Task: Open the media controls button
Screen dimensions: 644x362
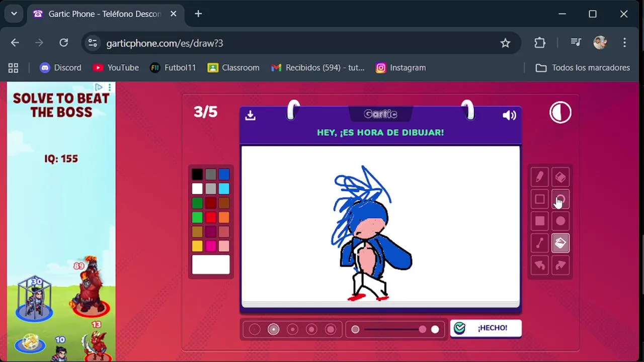Action: point(576,43)
